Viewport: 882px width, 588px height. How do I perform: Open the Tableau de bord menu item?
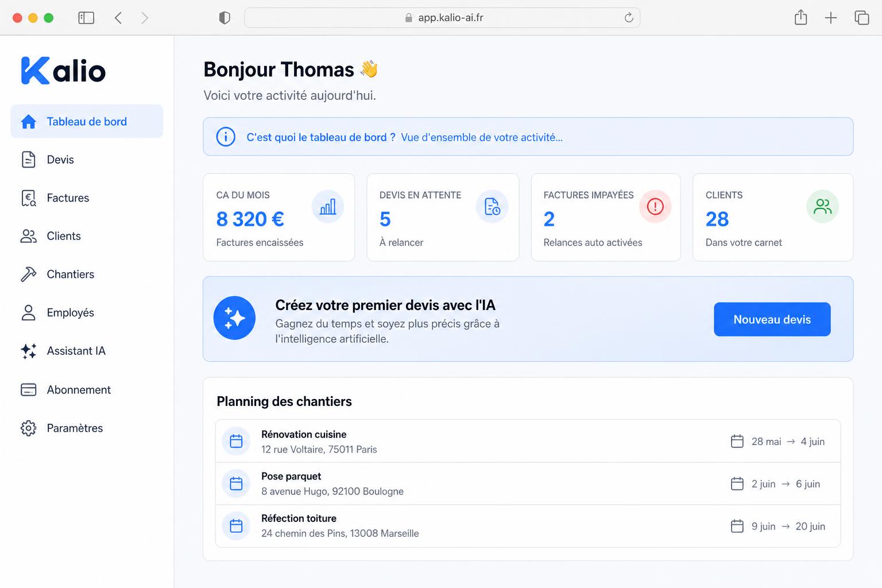point(87,121)
